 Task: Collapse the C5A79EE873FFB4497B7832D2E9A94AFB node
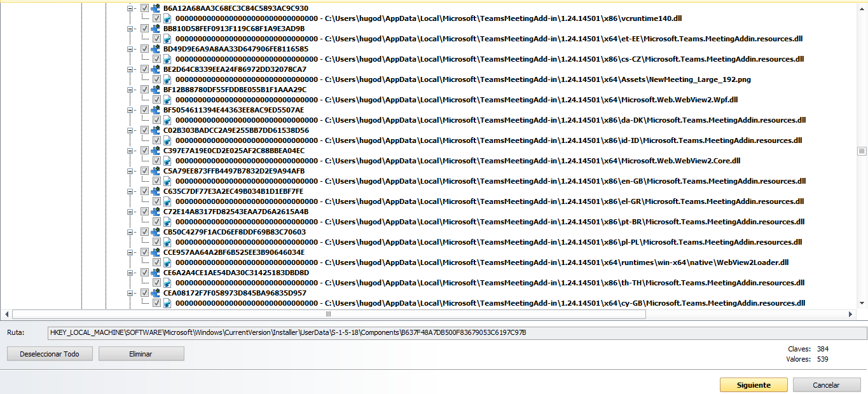click(x=130, y=171)
